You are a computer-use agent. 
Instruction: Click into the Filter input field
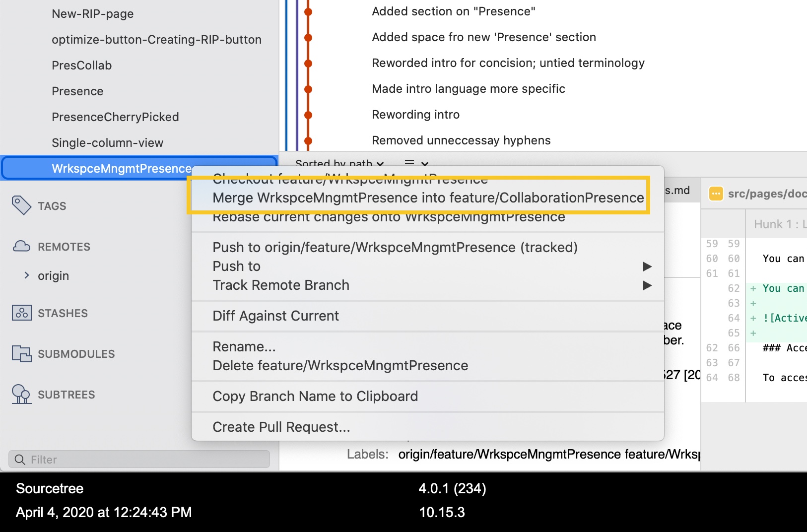pos(139,459)
